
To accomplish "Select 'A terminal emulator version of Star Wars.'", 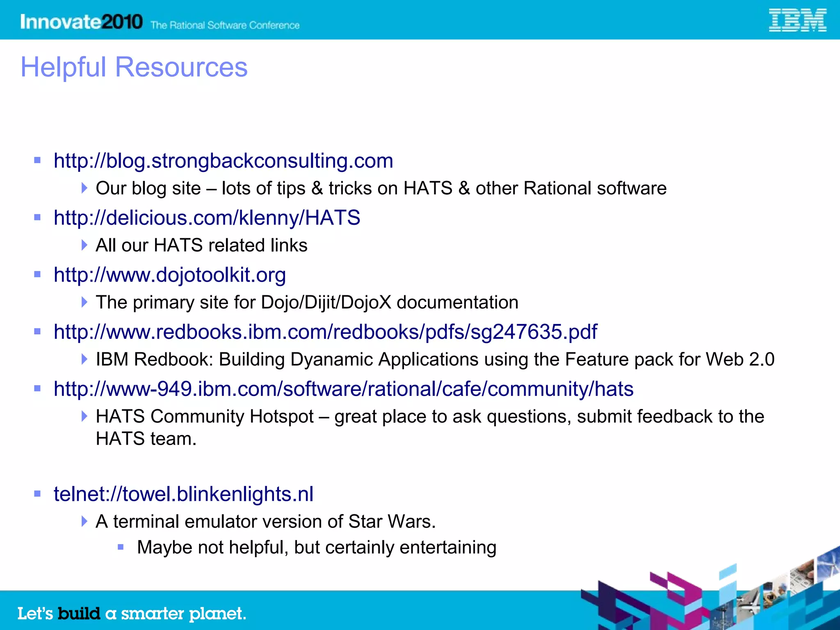I will coord(266,522).
